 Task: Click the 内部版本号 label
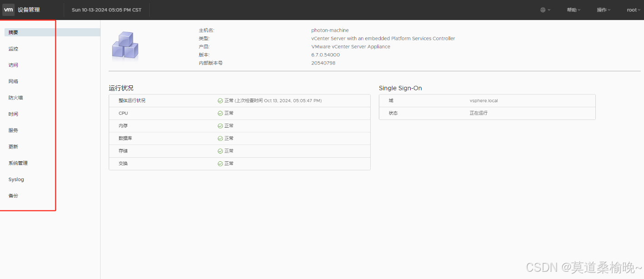(x=211, y=63)
